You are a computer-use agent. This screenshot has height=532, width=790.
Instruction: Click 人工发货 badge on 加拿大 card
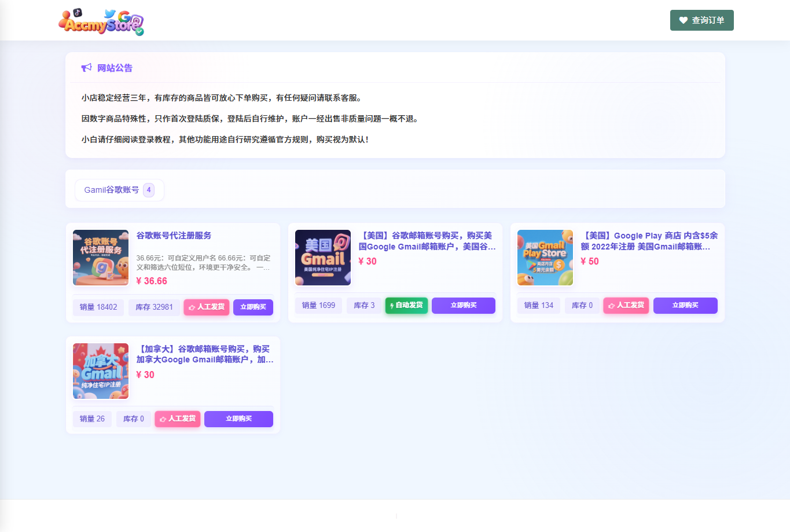click(x=178, y=419)
